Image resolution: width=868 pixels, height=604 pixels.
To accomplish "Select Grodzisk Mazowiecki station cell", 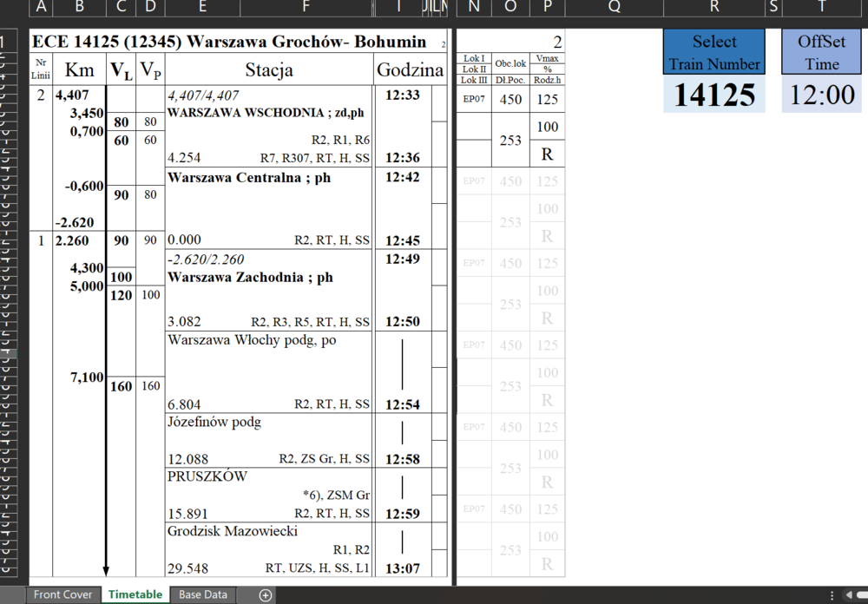I will click(x=233, y=531).
